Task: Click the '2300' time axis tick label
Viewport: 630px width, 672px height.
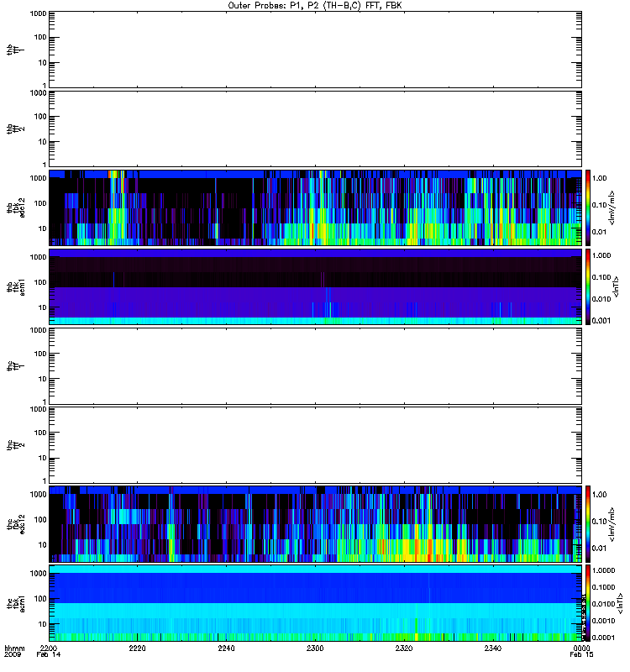Action: coord(315,648)
